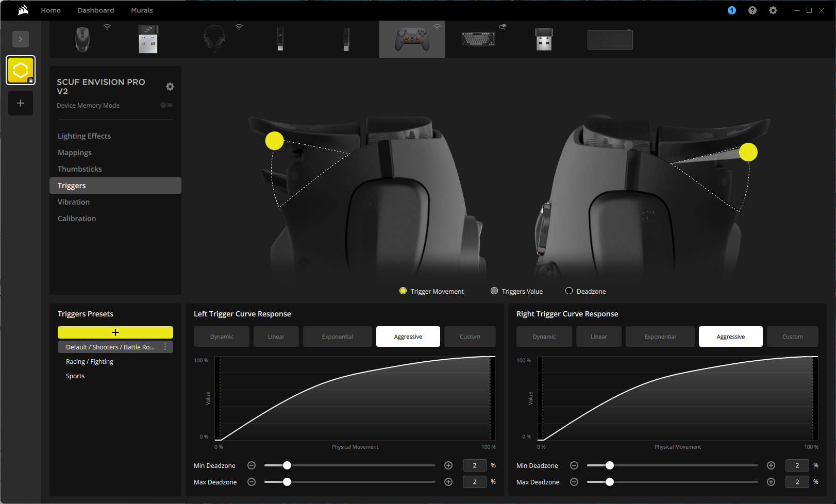Switch to the Murals tab
836x504 pixels.
coord(142,10)
